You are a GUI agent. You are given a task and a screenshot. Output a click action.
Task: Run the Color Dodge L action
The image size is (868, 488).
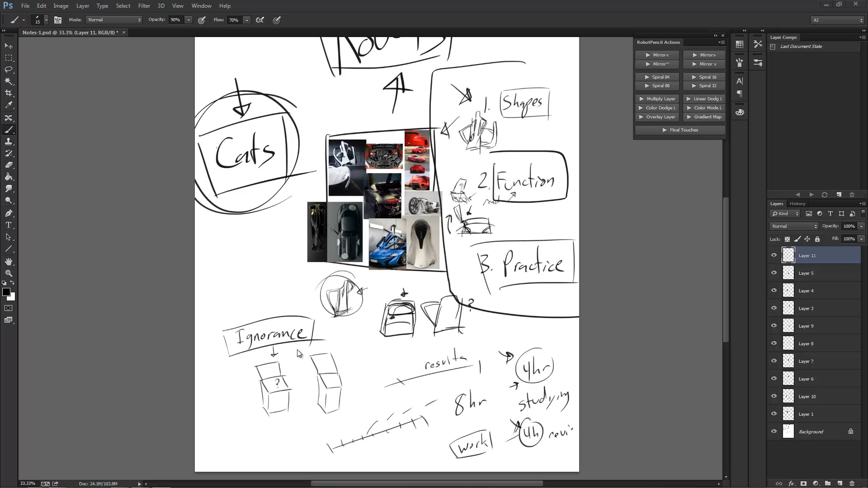click(657, 108)
